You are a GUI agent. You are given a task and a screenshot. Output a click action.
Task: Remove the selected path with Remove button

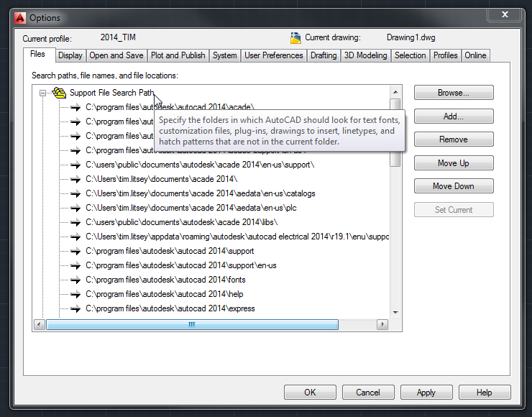[454, 139]
